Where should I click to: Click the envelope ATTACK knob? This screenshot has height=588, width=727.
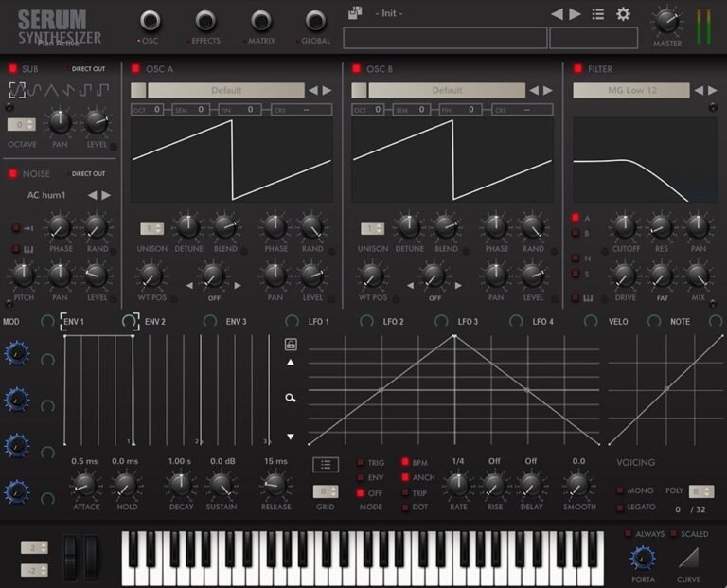tap(85, 486)
